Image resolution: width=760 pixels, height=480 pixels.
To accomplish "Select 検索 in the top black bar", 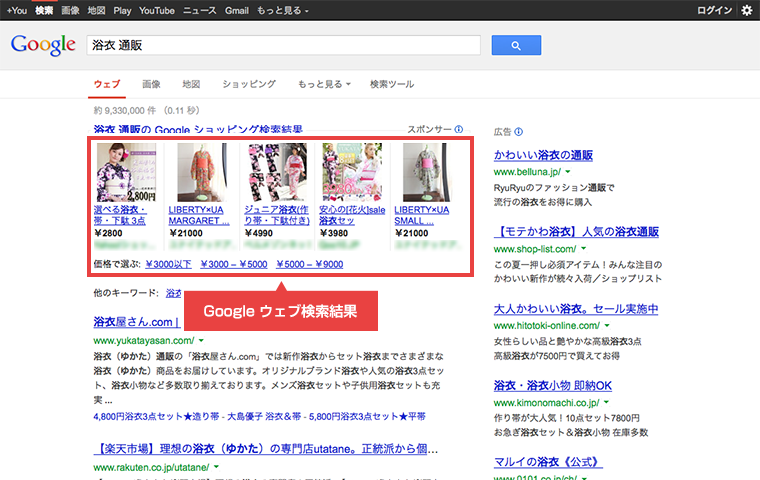I will (x=44, y=10).
